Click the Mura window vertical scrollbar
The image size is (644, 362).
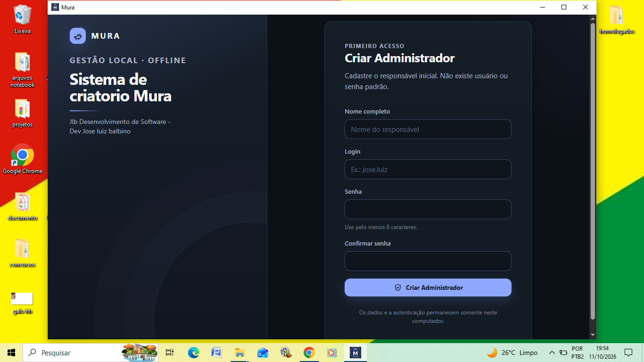[x=593, y=171]
